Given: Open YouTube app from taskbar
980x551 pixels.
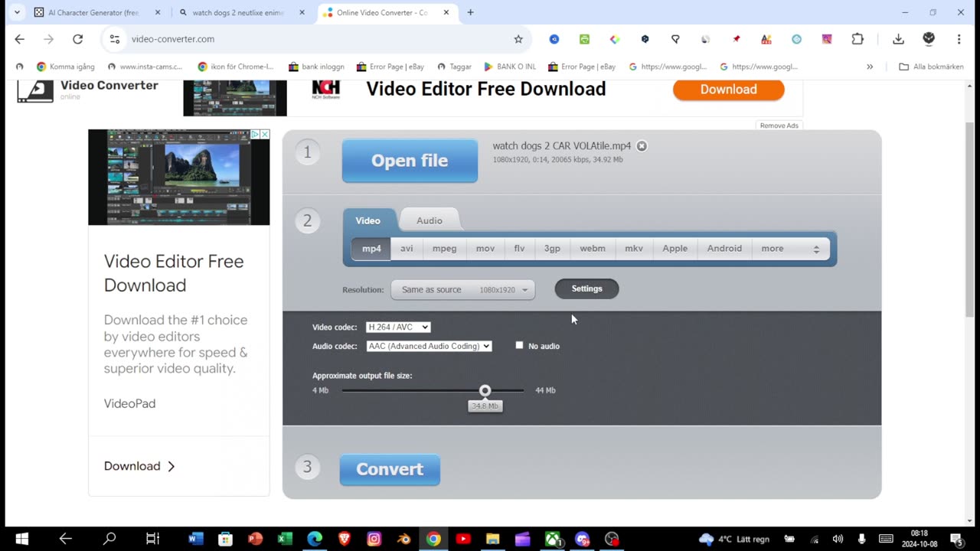Looking at the screenshot, I should [x=463, y=539].
